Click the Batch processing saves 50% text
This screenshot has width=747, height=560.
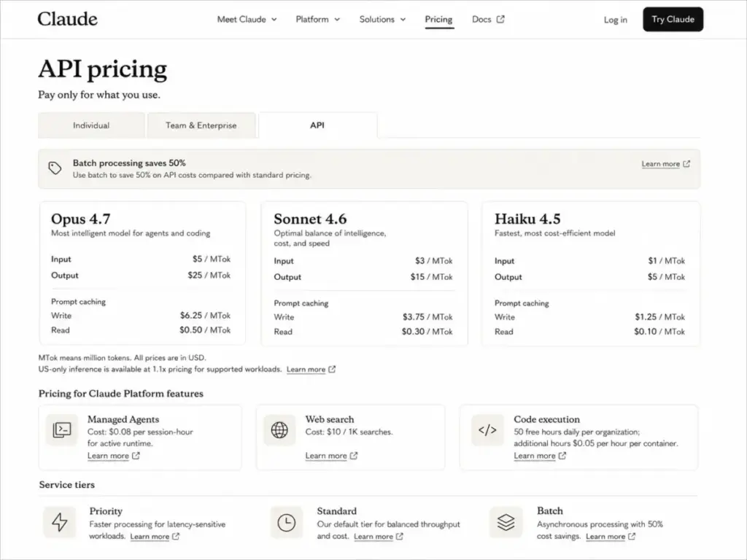point(129,163)
